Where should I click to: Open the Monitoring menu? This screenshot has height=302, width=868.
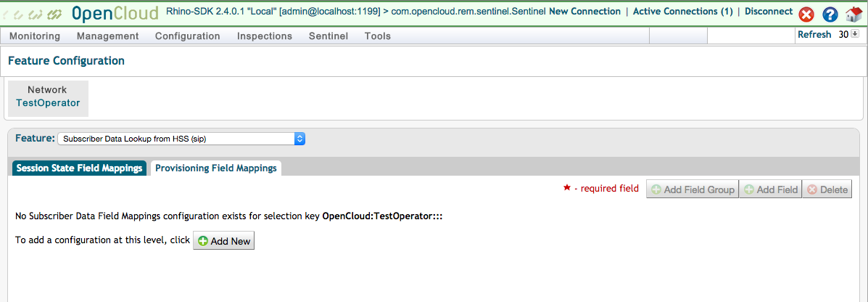[x=35, y=36]
